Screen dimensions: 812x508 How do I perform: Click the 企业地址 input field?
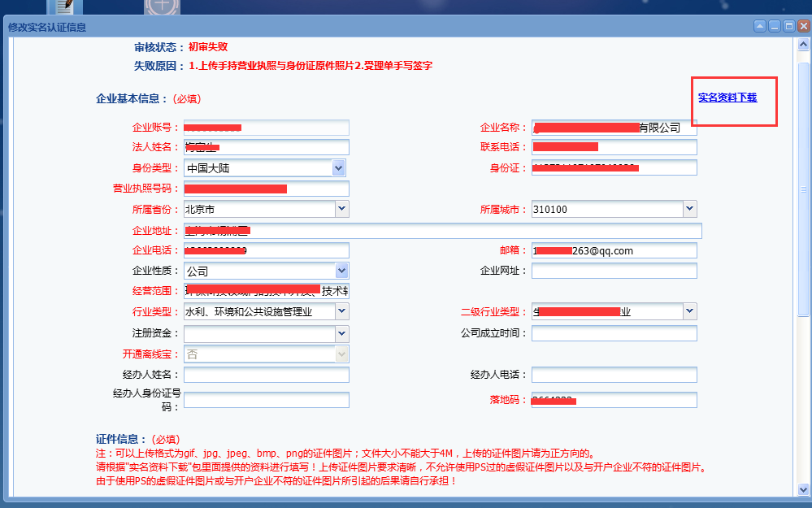(x=442, y=231)
